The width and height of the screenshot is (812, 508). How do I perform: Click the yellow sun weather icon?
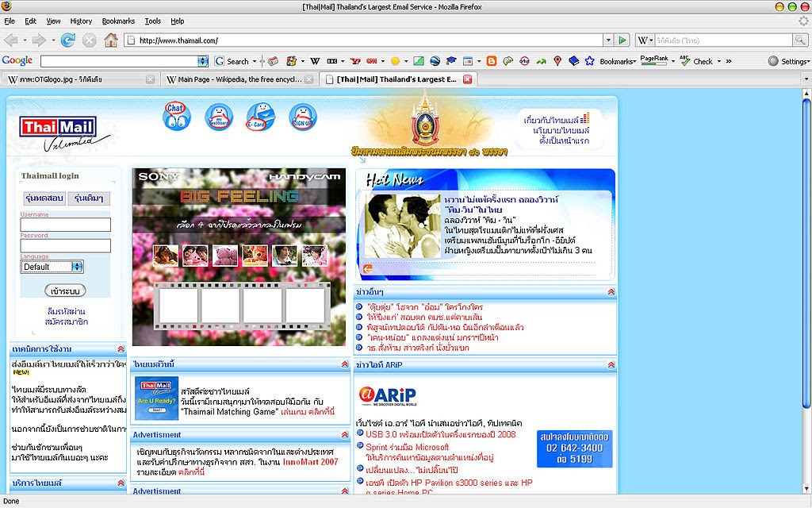(395, 61)
